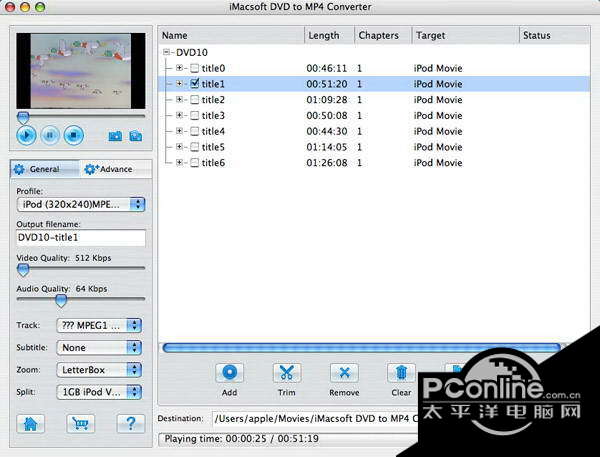Check the title3 checkbox
This screenshot has height=457, width=600.
coord(195,115)
